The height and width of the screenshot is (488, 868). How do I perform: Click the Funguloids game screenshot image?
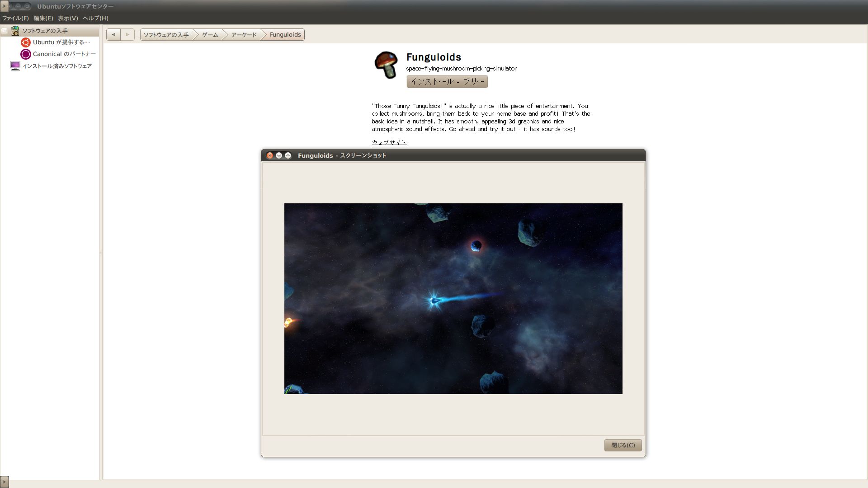[453, 299]
